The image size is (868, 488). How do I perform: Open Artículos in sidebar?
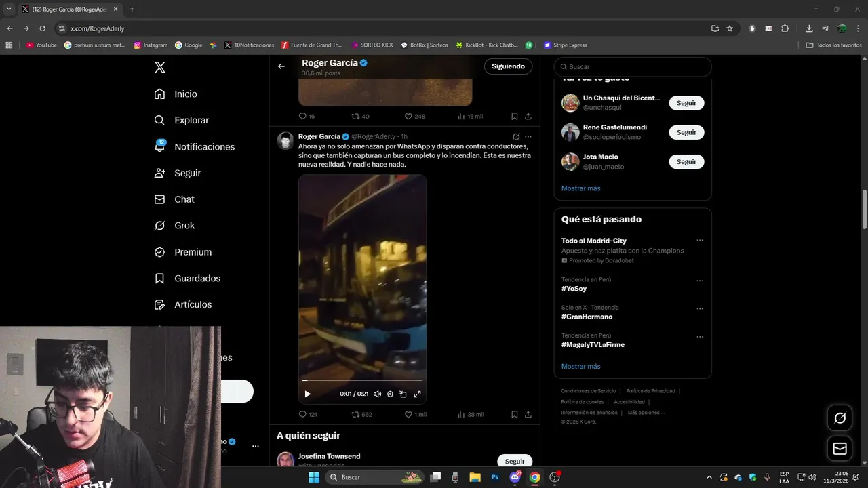coord(183,305)
